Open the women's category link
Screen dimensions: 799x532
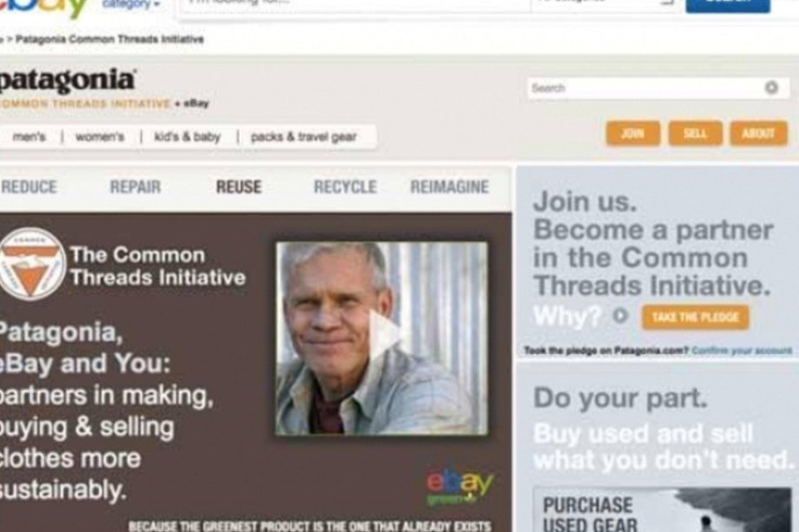[100, 137]
